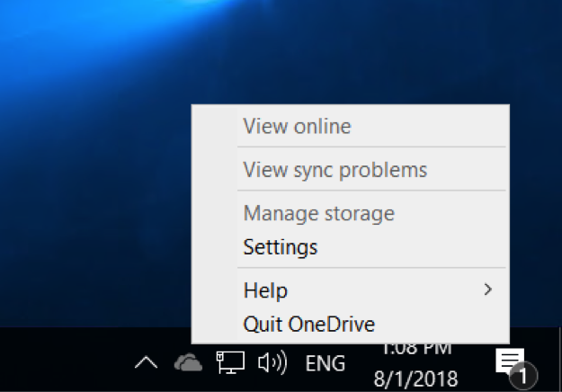Open OneDrive Settings from the menu

(280, 245)
